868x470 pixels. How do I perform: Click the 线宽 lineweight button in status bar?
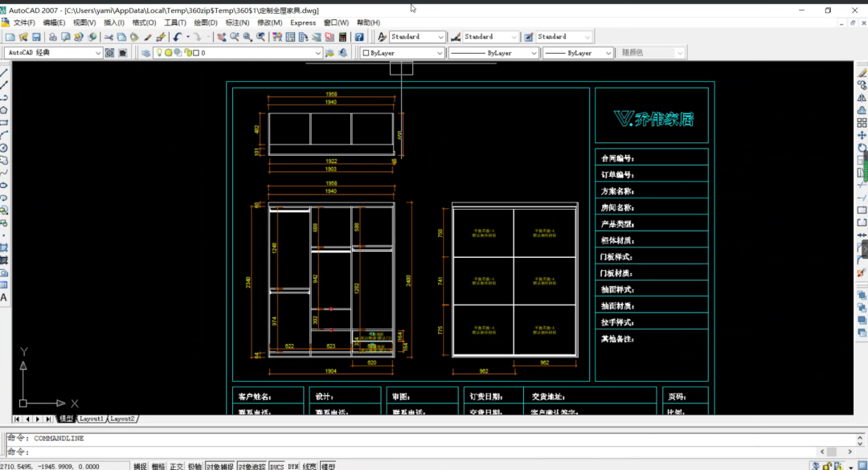309,466
